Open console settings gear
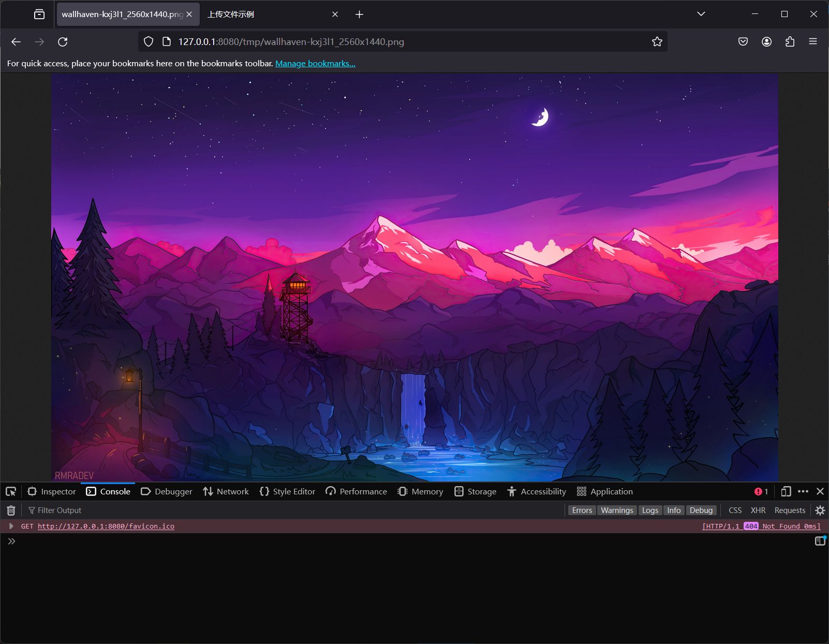This screenshot has height=644, width=829. point(820,510)
